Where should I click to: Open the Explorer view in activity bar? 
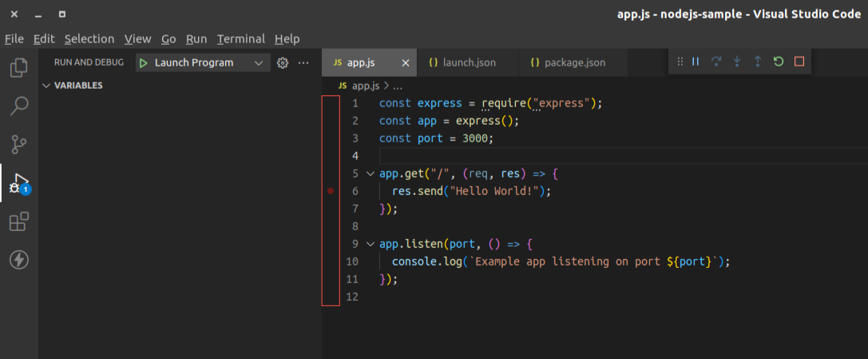click(19, 68)
